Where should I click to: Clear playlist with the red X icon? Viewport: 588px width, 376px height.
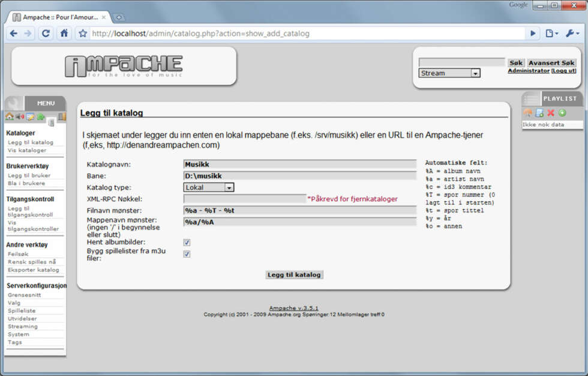point(551,112)
